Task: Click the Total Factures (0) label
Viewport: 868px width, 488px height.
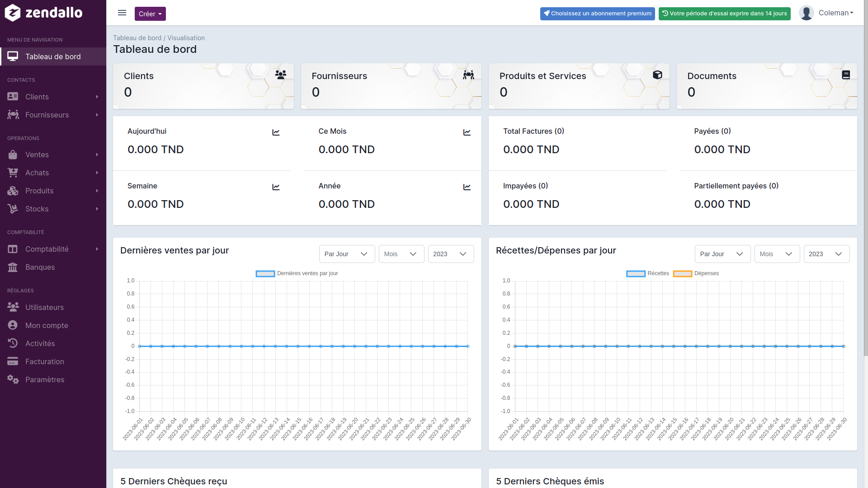Action: tap(533, 131)
